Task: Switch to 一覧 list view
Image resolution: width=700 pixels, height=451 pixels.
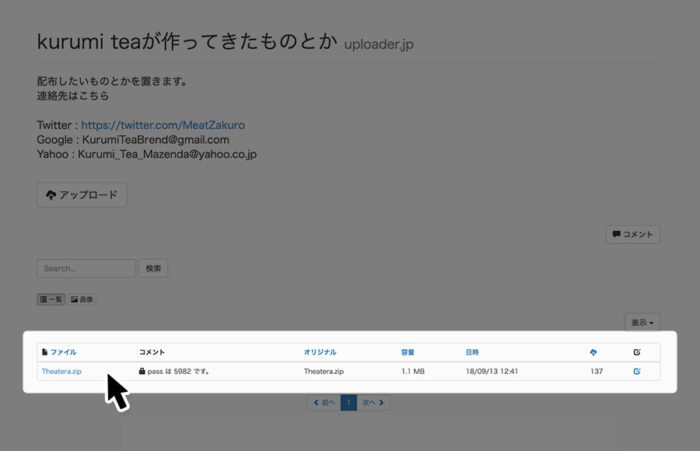Action: [x=51, y=299]
